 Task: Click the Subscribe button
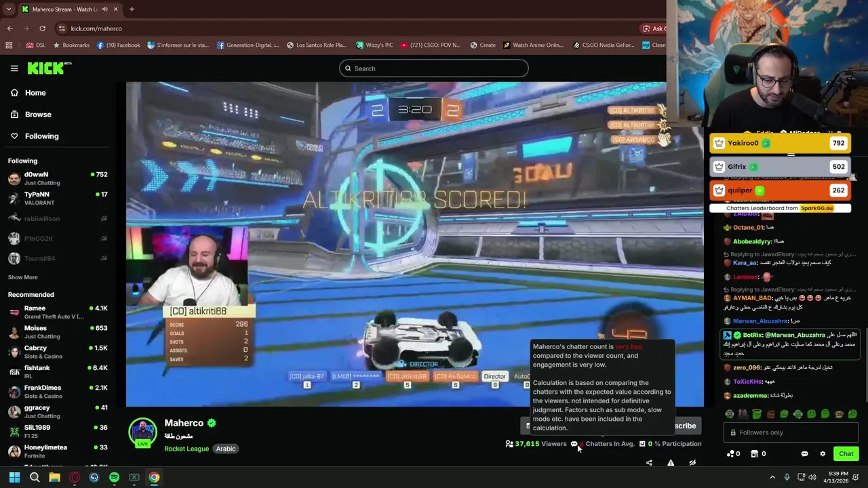tap(685, 426)
